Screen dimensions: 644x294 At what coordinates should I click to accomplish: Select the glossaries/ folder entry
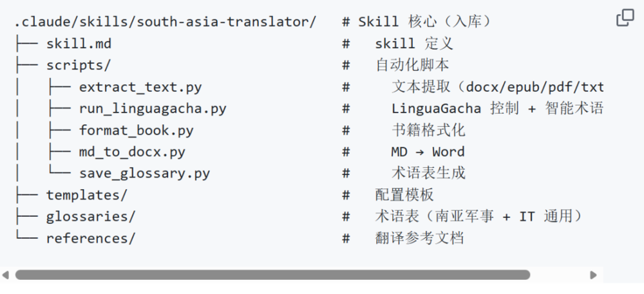pyautogui.click(x=91, y=217)
